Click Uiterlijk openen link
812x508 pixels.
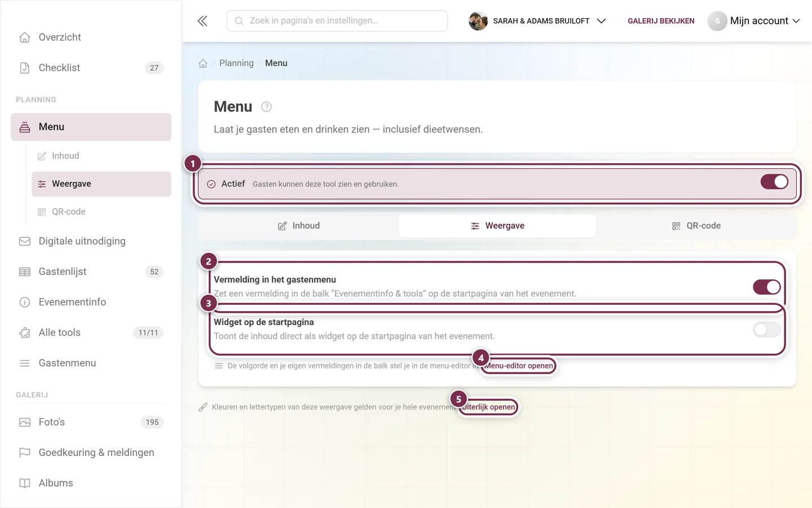click(x=488, y=407)
